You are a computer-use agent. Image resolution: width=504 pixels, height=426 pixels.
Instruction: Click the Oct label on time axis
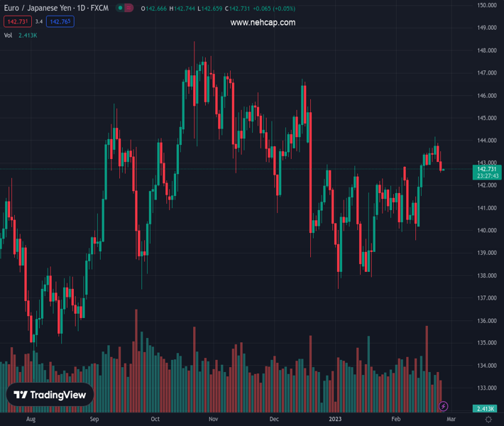(x=155, y=420)
